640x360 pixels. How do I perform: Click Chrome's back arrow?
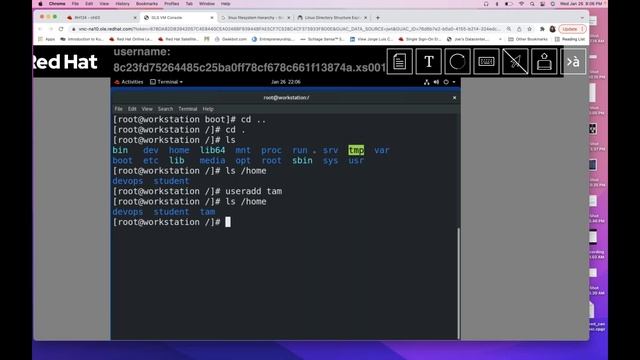point(40,29)
